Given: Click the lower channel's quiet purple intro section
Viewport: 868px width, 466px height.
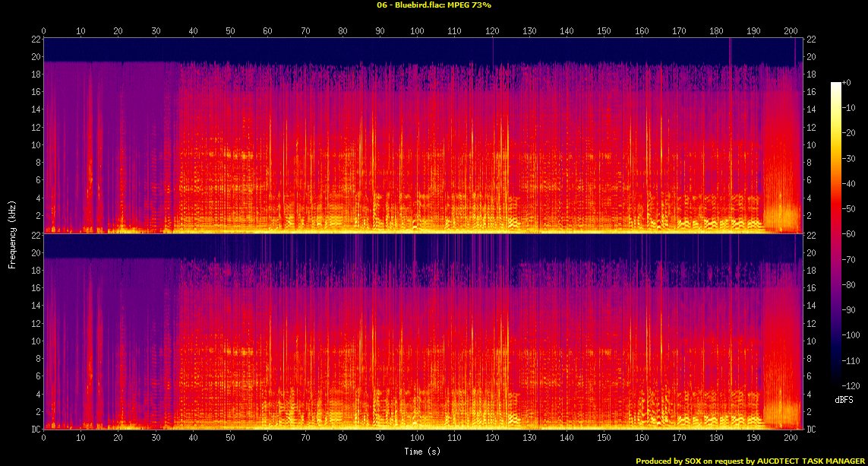Looking at the screenshot, I should 106,334.
